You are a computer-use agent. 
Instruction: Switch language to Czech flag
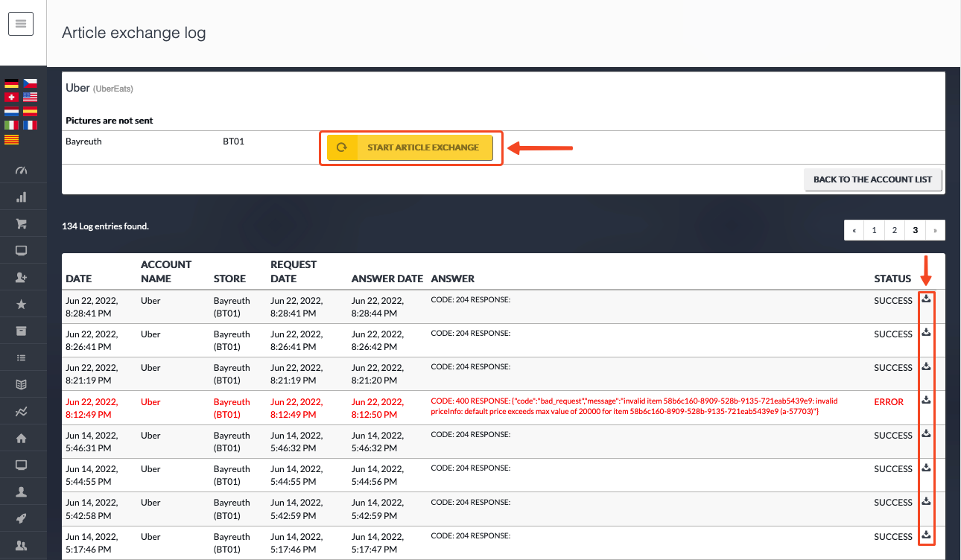(30, 83)
